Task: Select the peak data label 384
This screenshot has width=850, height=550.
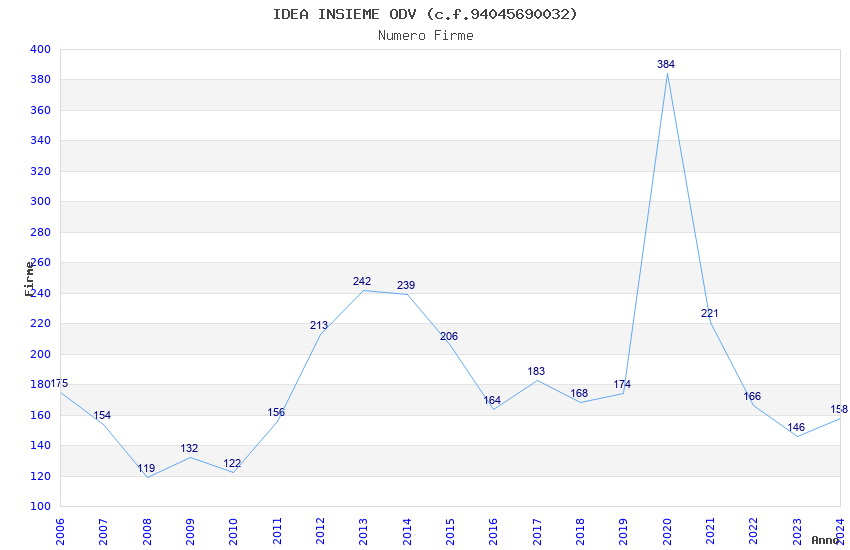Action: [x=666, y=64]
